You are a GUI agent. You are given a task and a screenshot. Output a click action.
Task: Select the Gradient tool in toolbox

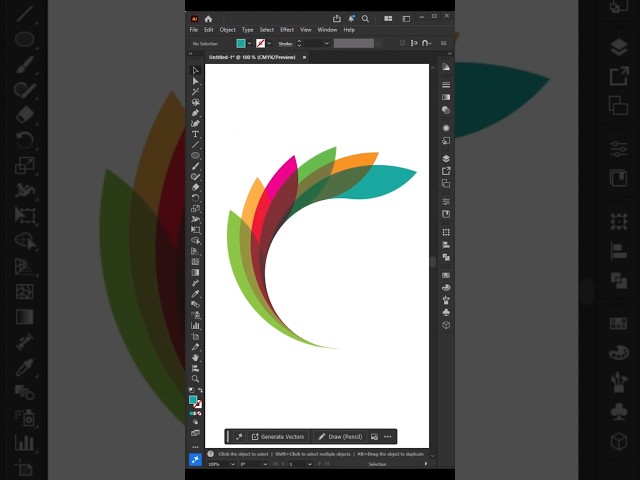click(x=196, y=272)
